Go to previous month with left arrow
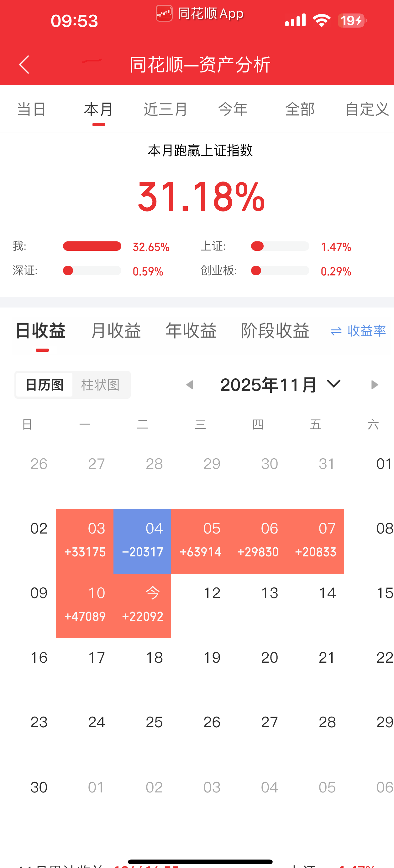The width and height of the screenshot is (394, 868). coord(190,385)
